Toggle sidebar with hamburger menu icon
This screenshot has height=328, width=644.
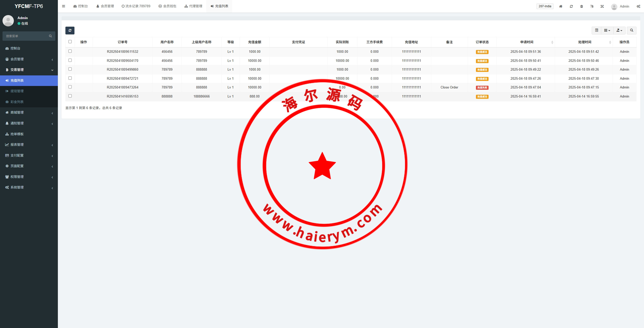tap(64, 6)
